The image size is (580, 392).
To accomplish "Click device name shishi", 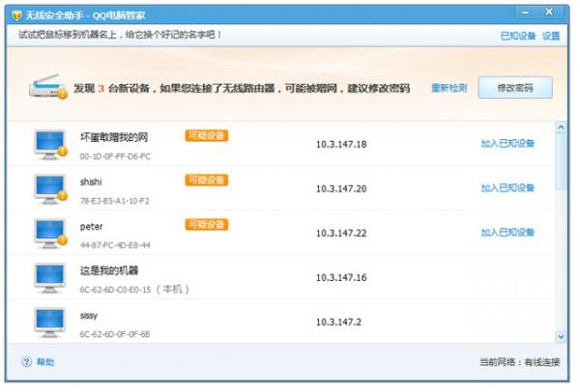I will (91, 182).
